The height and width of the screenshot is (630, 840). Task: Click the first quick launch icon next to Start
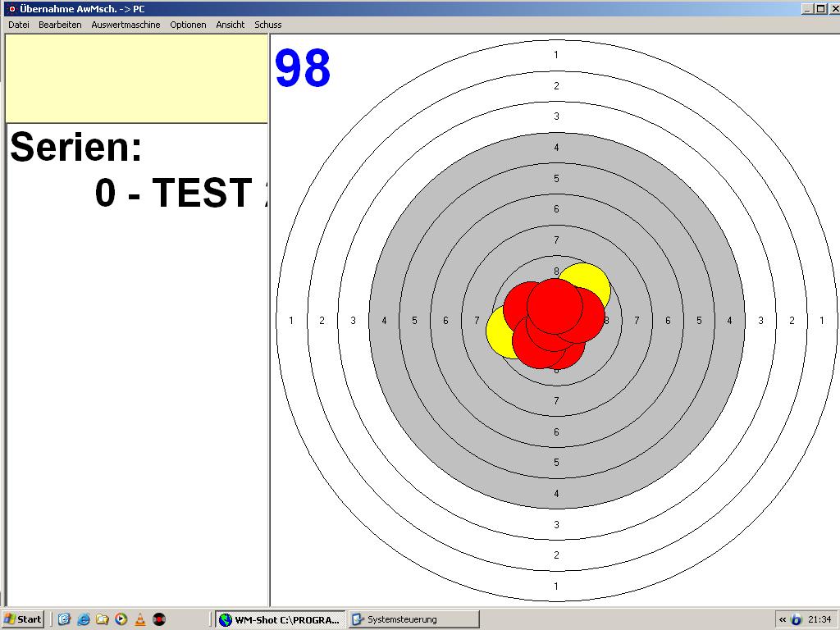pos(64,619)
